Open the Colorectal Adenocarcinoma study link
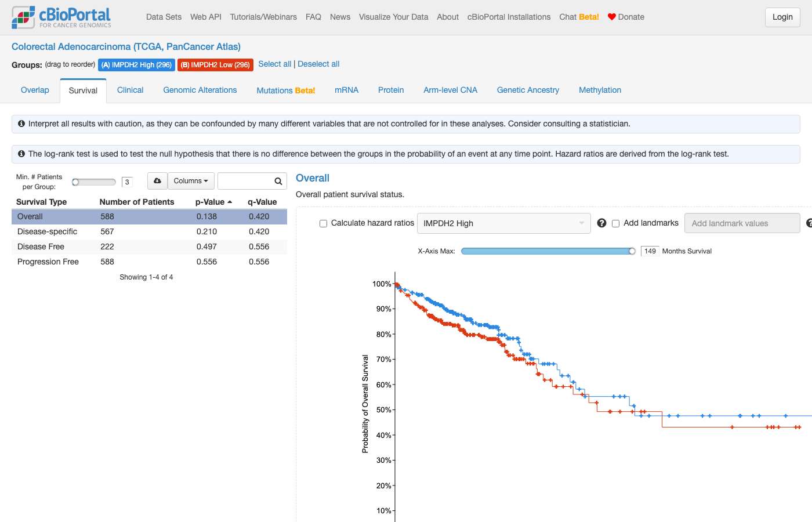 (126, 46)
